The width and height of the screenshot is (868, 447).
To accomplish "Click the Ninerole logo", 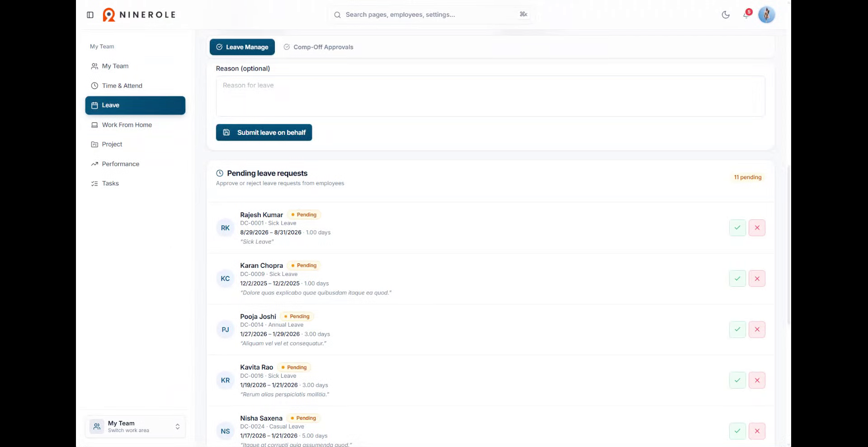I will [139, 15].
